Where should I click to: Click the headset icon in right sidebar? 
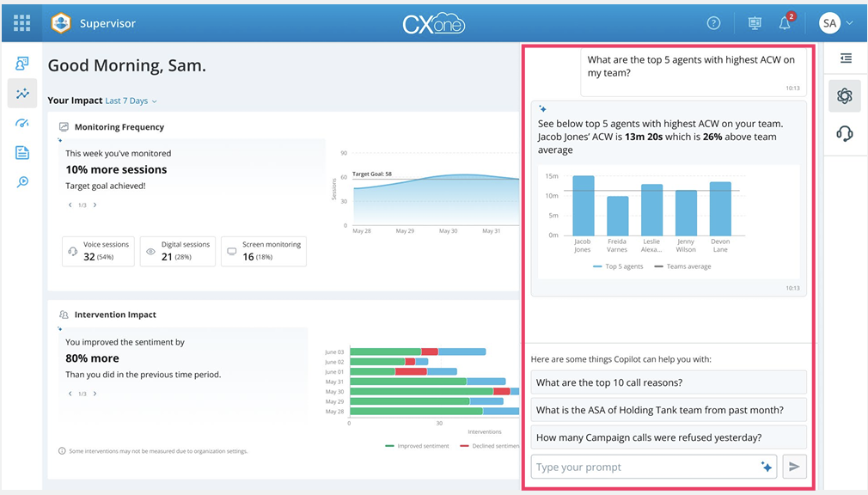[844, 133]
